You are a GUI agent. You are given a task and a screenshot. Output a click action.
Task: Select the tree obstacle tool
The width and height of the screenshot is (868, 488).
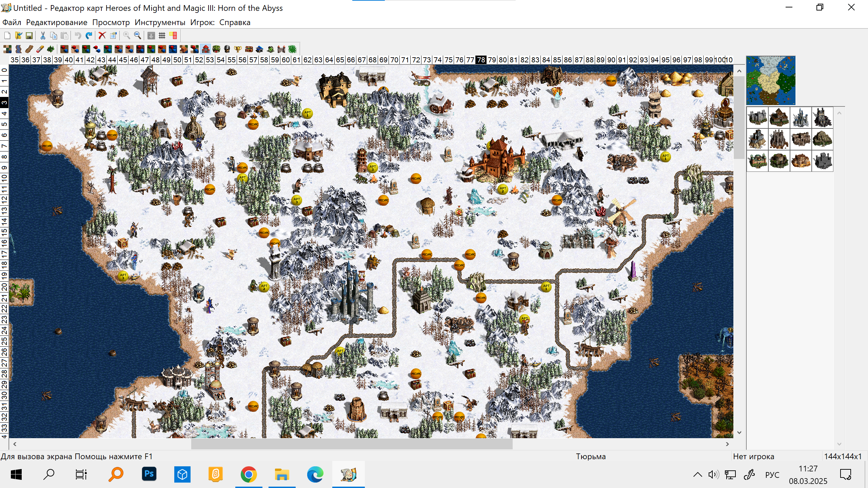coord(51,49)
